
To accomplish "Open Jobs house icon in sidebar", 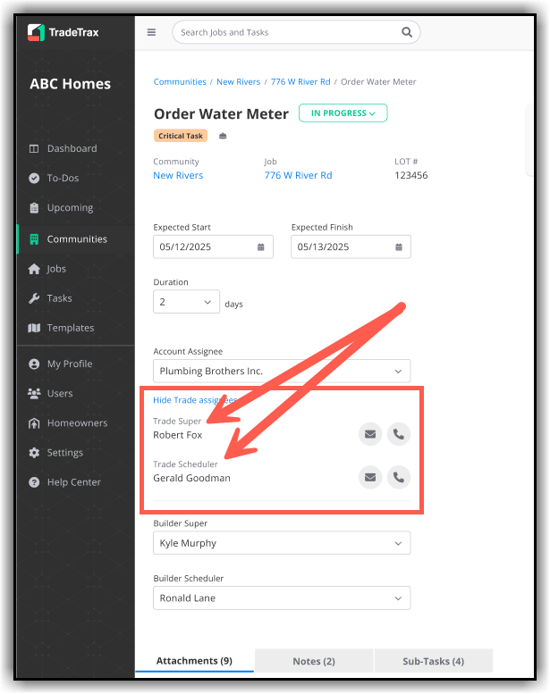I will tap(34, 269).
